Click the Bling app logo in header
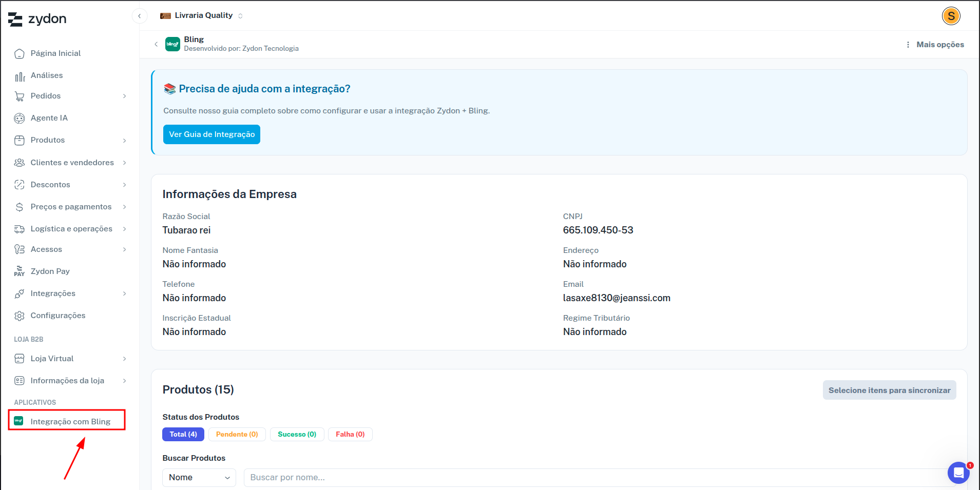Image resolution: width=980 pixels, height=490 pixels. (172, 44)
